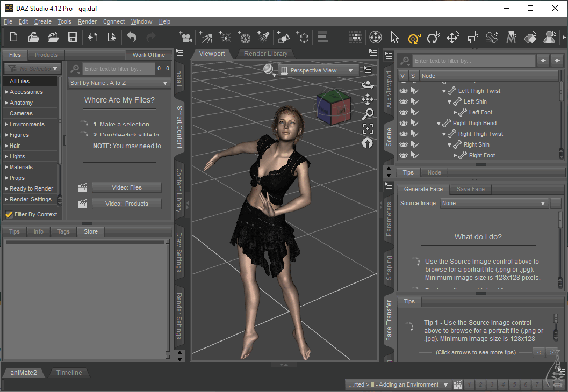This screenshot has width=568, height=392.
Task: Expand the Accessories category
Action: (x=6, y=92)
